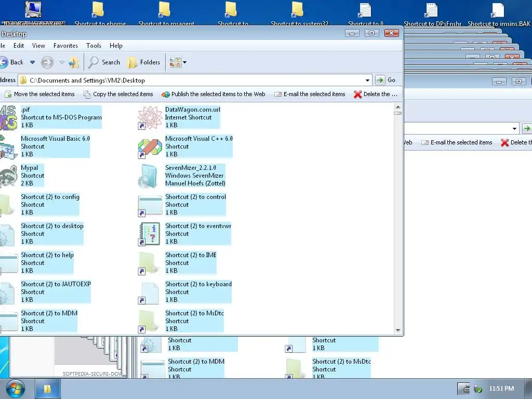Click the Go button

[x=386, y=80]
